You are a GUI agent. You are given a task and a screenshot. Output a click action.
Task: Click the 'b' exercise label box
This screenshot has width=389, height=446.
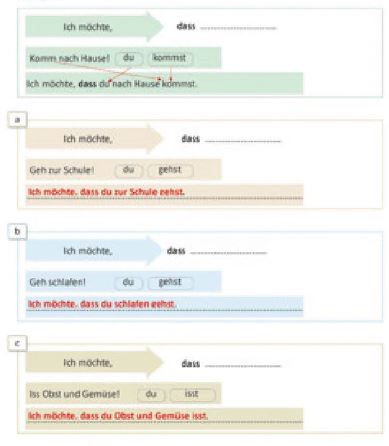tap(17, 231)
